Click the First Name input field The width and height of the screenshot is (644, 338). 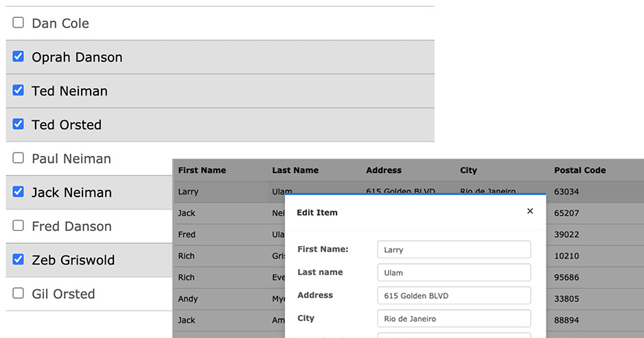click(x=454, y=249)
